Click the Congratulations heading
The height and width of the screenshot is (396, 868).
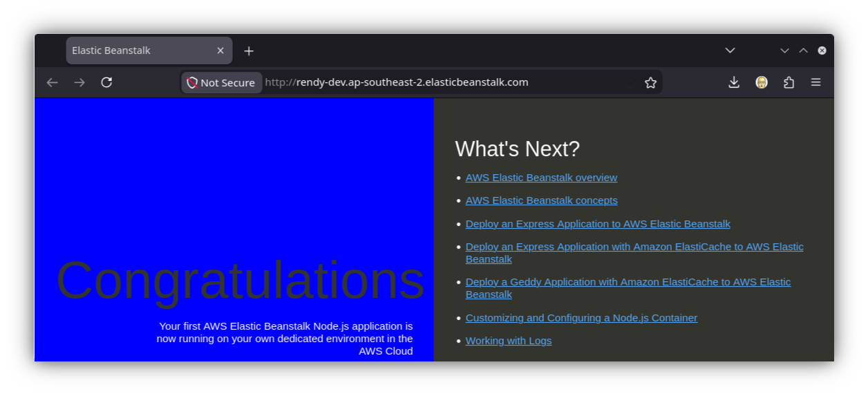(x=240, y=281)
